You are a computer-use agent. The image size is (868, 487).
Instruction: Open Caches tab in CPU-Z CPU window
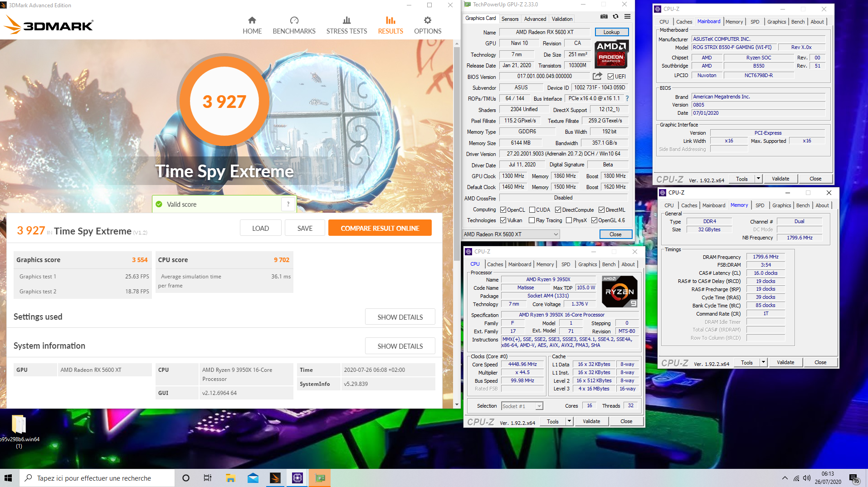495,264
